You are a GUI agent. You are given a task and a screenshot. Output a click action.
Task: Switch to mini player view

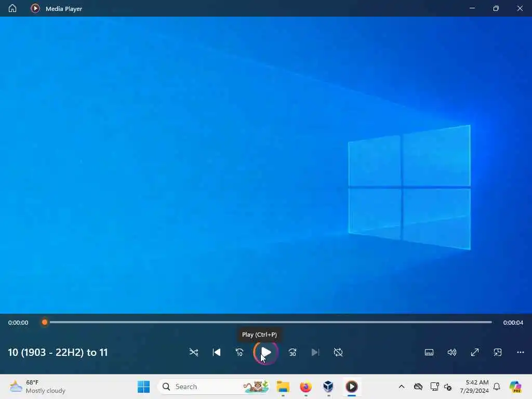tap(497, 352)
